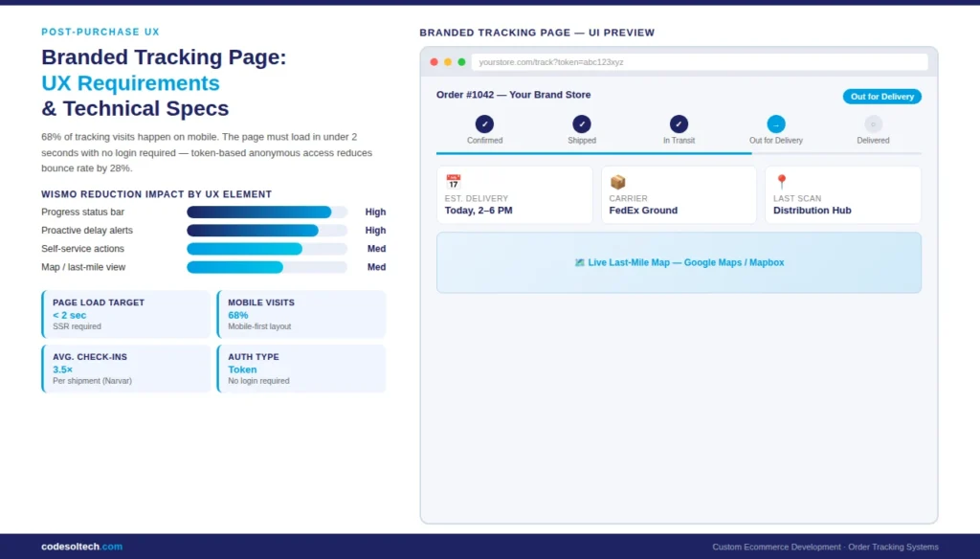
Task: Click the yellow window dot in mock browser
Action: pyautogui.click(x=448, y=62)
